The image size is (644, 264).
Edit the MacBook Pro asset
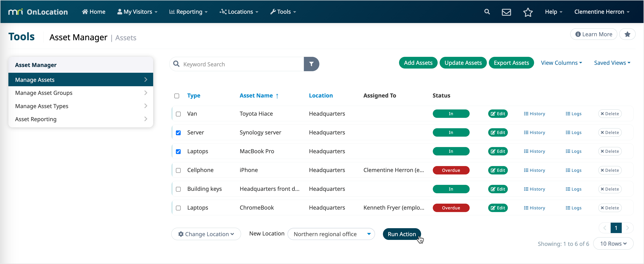[x=497, y=151]
